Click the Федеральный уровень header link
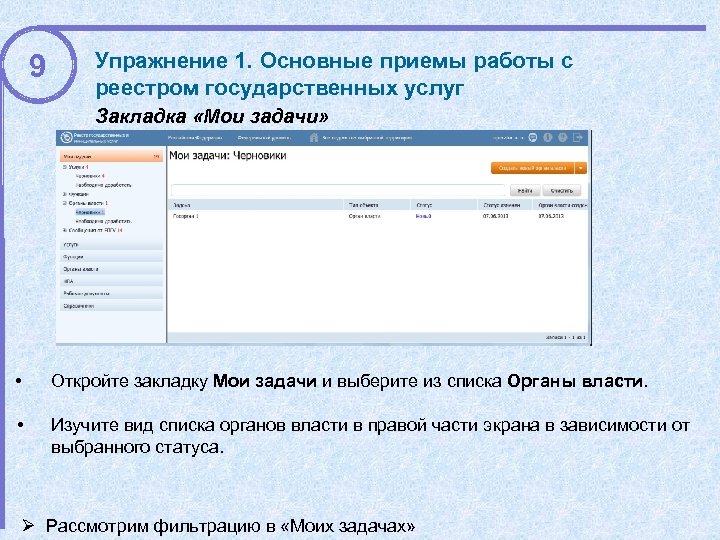720x540 pixels. [x=264, y=138]
